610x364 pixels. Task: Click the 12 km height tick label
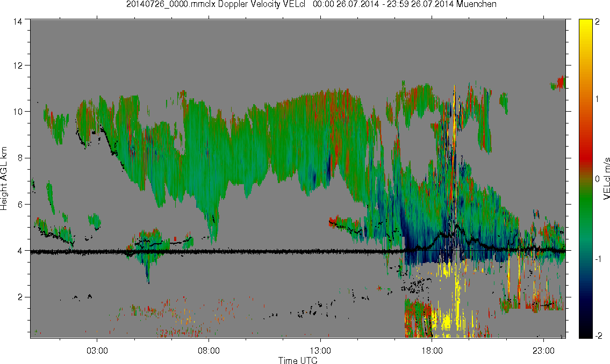[17, 65]
